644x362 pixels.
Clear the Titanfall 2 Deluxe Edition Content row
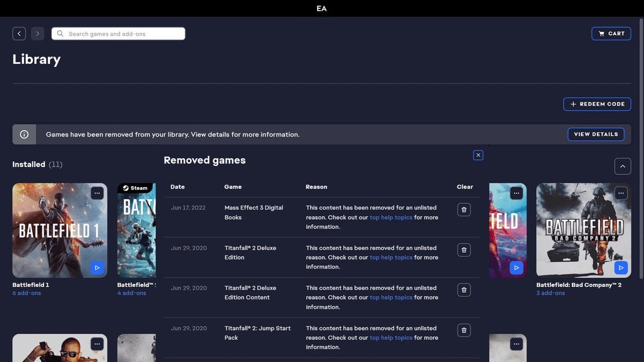(x=464, y=290)
